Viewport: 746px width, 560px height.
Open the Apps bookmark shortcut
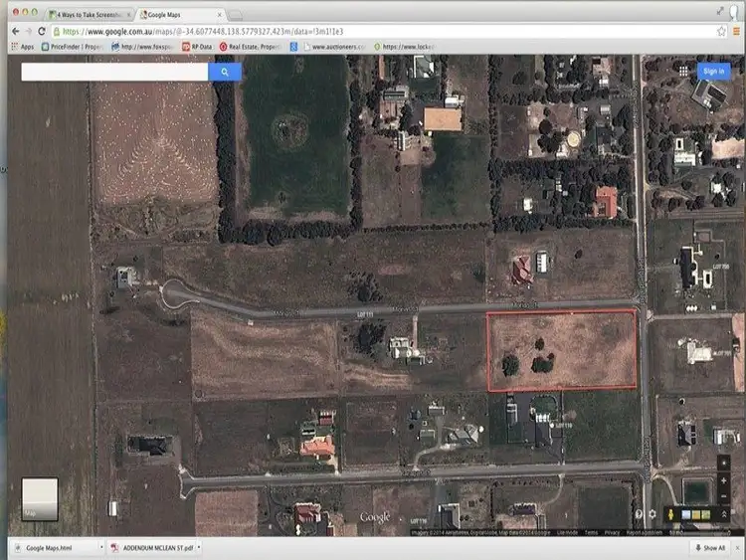(22, 47)
